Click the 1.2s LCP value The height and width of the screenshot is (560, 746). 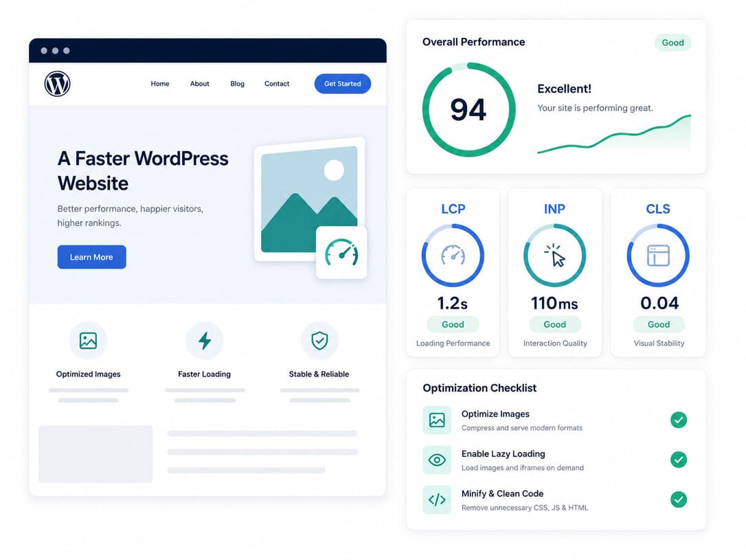tap(453, 303)
